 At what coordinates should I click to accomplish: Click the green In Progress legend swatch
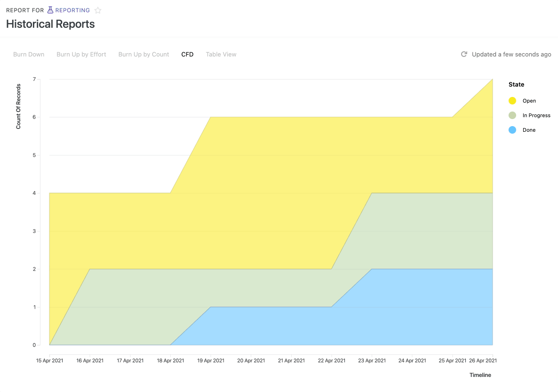click(513, 115)
